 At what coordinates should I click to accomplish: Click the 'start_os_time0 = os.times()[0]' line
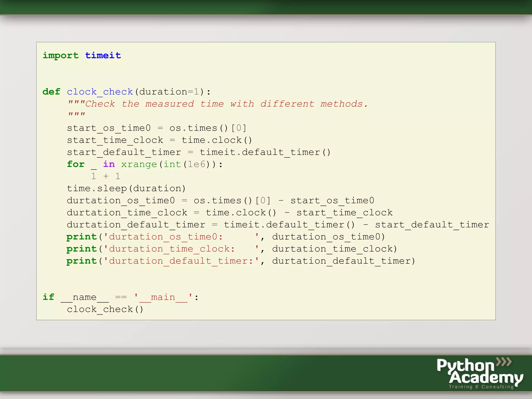pyautogui.click(x=157, y=128)
